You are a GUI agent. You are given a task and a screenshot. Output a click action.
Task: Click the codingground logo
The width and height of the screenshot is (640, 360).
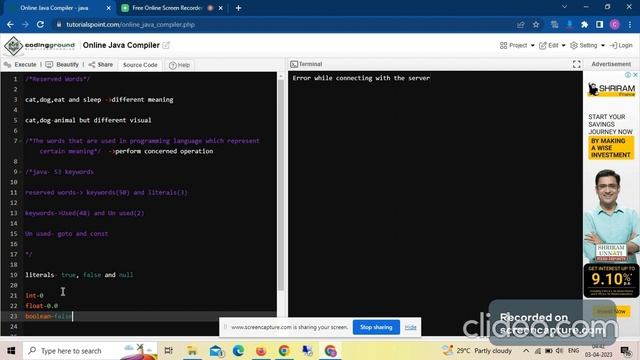40,45
